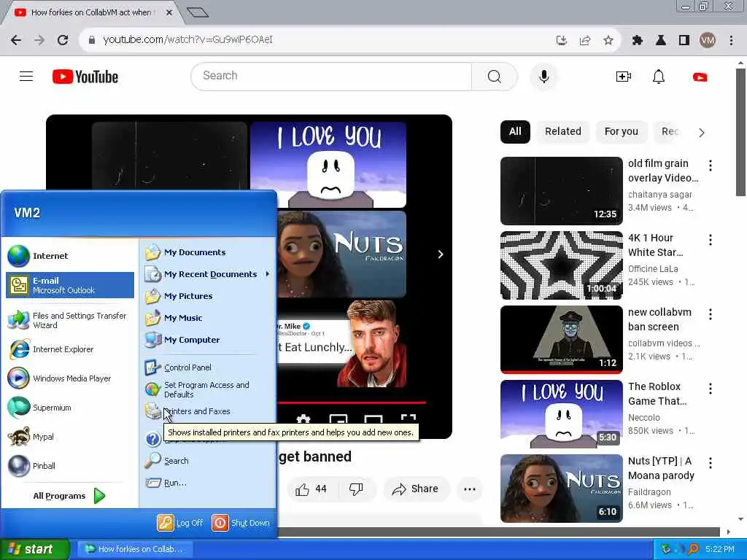Image resolution: width=747 pixels, height=560 pixels.
Task: Open YouTube hamburger guide menu
Action: (26, 76)
